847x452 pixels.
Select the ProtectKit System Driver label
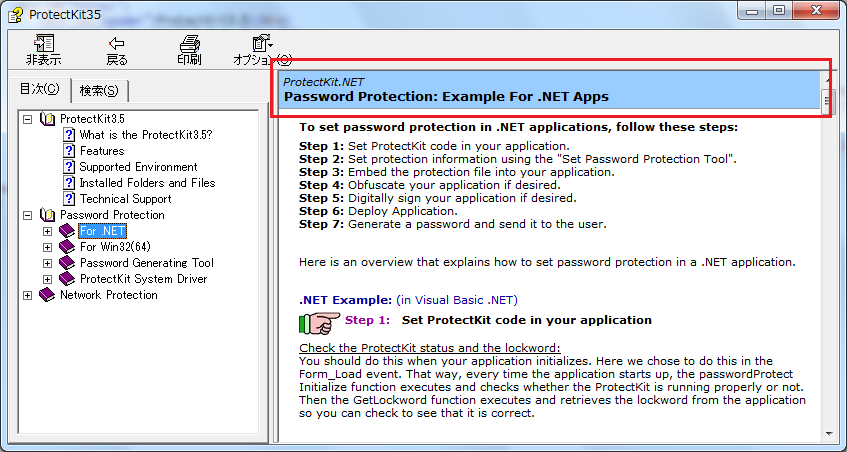[x=143, y=279]
